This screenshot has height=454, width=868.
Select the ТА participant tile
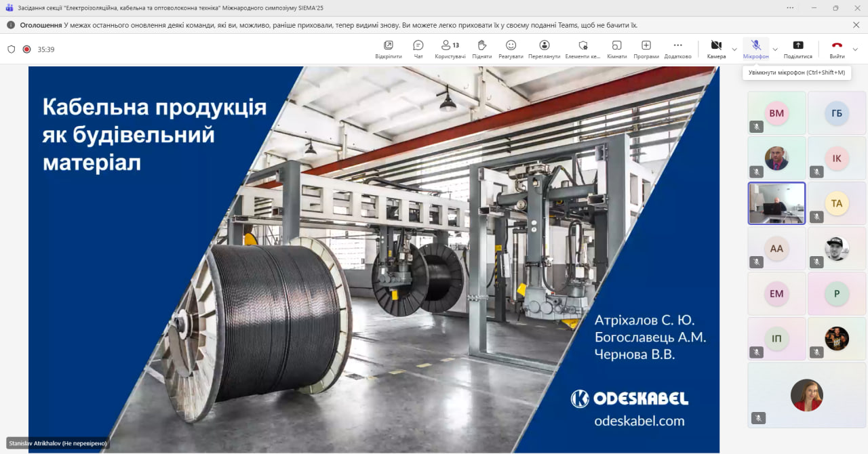(x=837, y=203)
